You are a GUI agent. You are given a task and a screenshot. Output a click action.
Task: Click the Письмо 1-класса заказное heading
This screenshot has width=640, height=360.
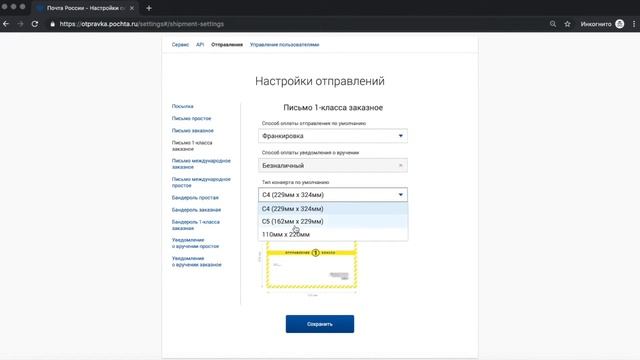pos(333,108)
